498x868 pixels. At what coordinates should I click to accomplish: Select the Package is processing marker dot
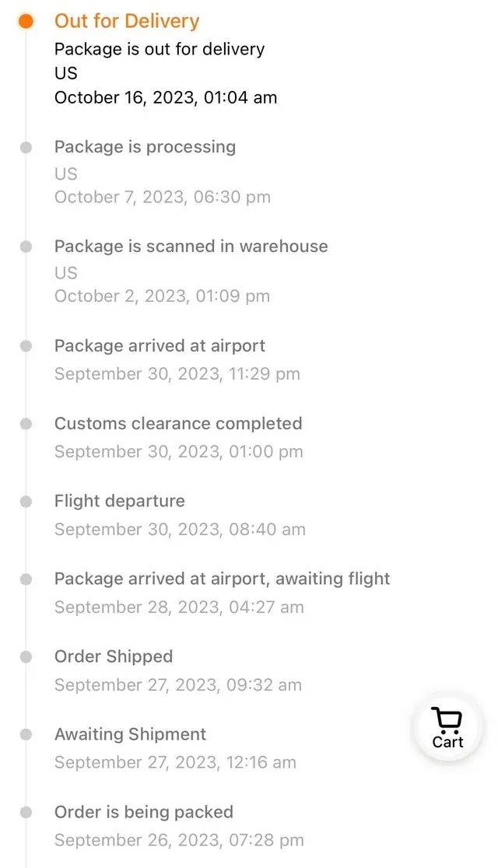pos(26,147)
